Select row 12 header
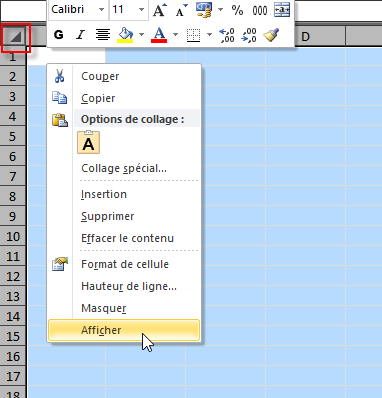This screenshot has height=398, width=382. pos(13,276)
